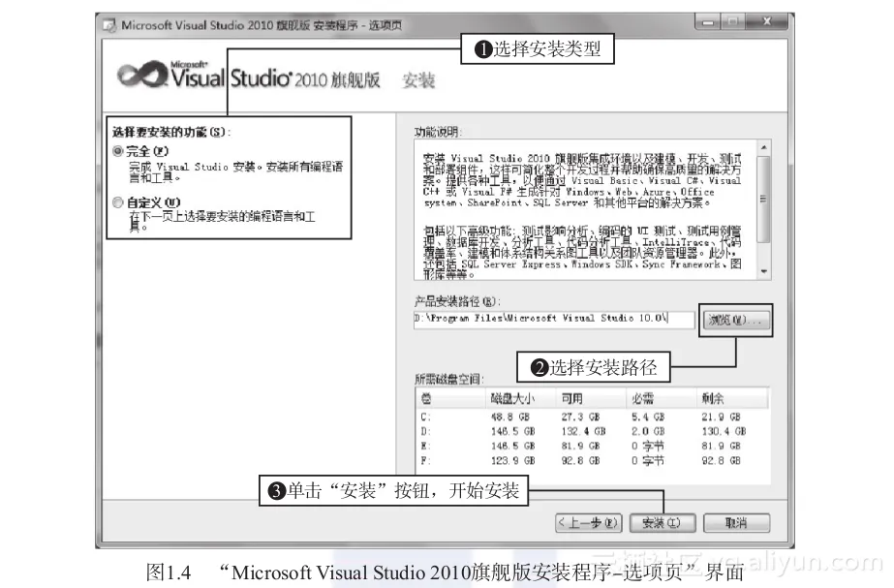Click the 2.0 GB required value
This screenshot has height=588, width=894.
point(648,431)
